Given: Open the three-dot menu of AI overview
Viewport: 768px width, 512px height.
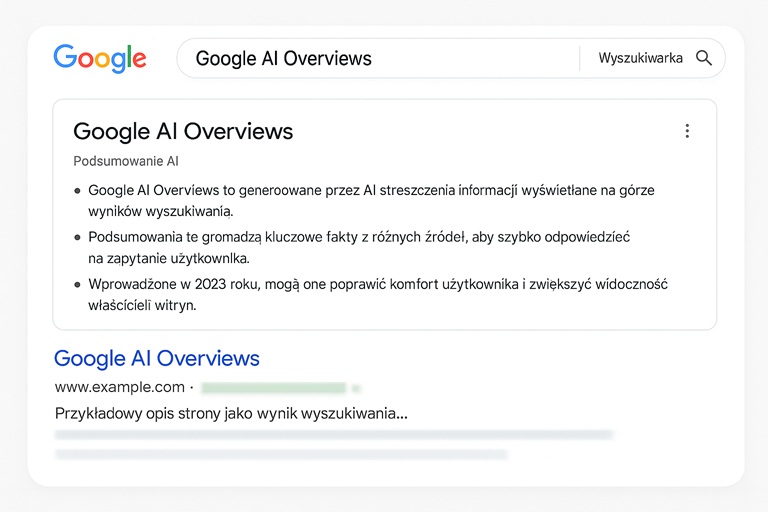Looking at the screenshot, I should click(x=687, y=131).
